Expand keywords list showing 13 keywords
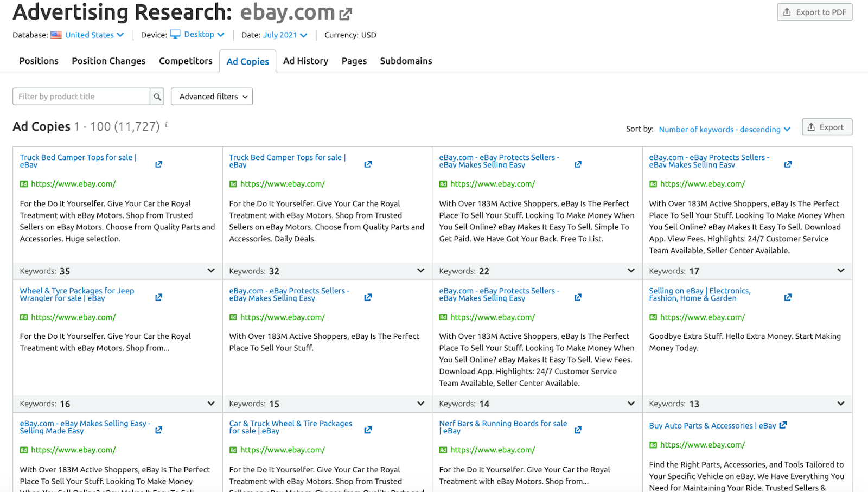868x492 pixels. [841, 404]
